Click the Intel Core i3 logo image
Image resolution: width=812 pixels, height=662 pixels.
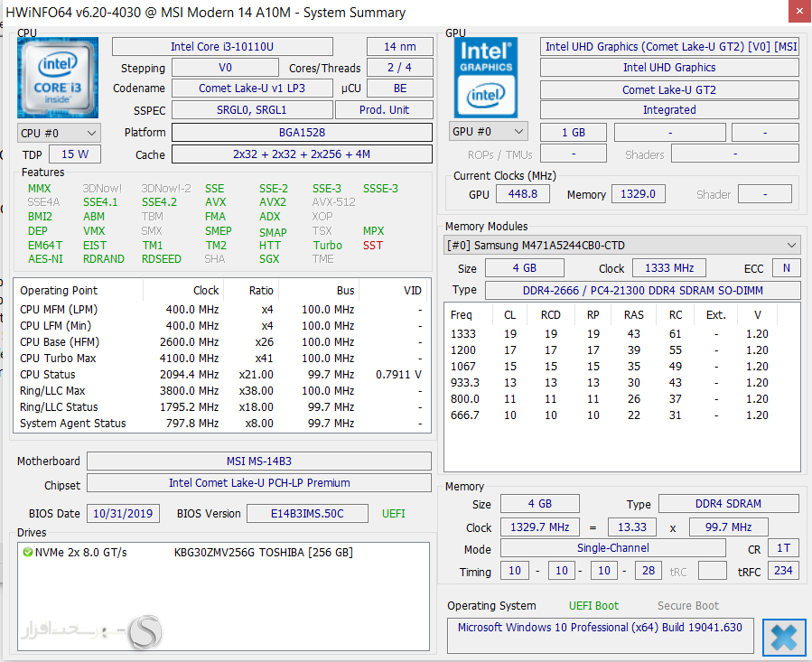pos(58,78)
